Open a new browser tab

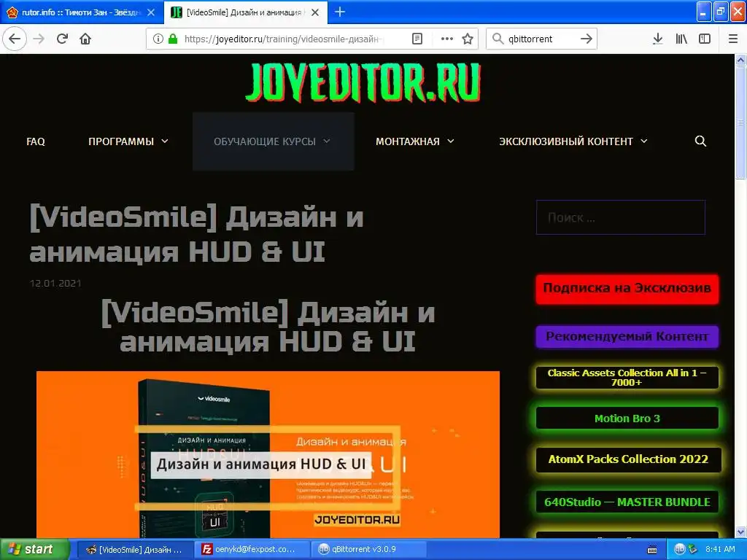tap(340, 12)
